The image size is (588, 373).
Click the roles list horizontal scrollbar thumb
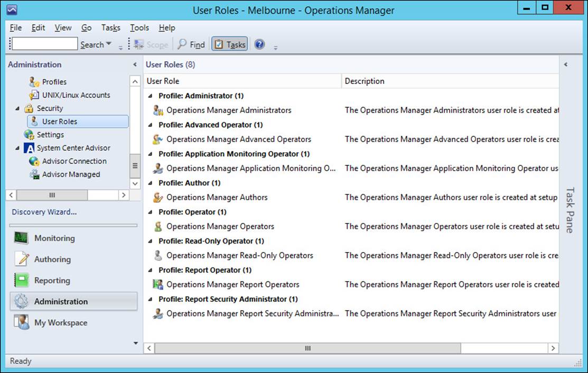tap(307, 348)
